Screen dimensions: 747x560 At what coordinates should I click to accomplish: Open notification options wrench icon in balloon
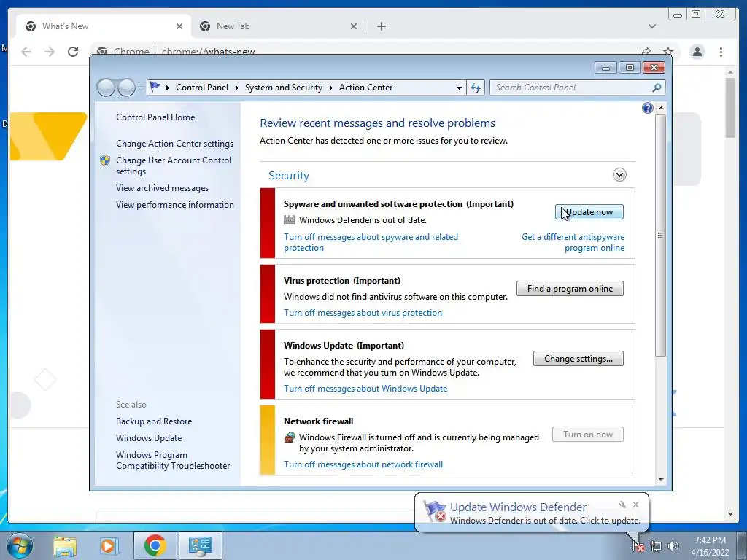622,505
